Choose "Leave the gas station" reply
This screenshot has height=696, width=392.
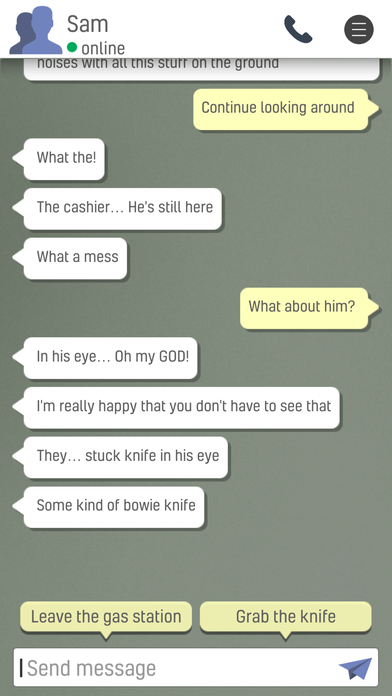106,617
